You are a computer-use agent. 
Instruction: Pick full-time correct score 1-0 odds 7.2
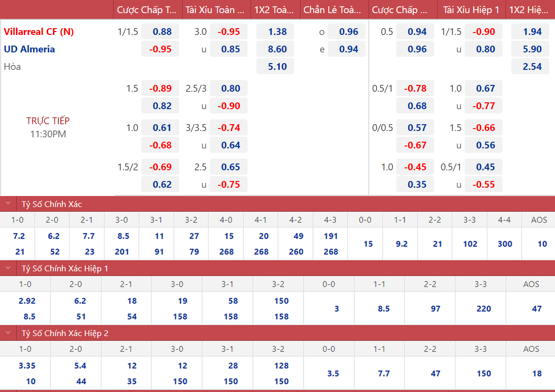click(x=19, y=236)
